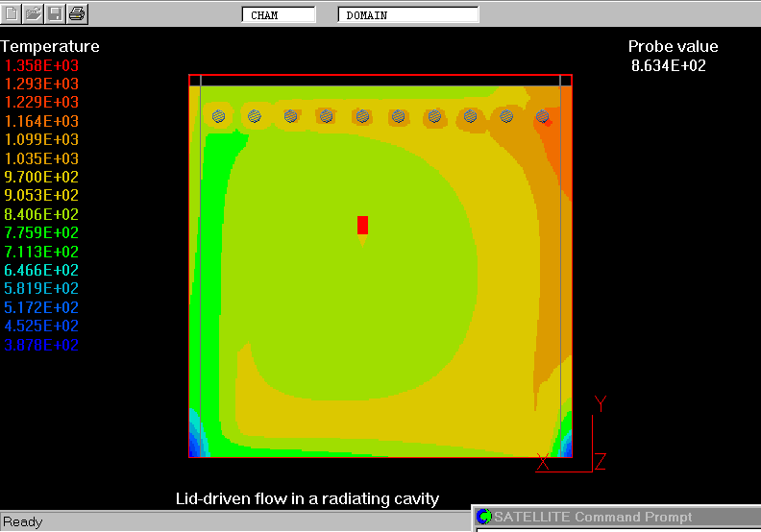The height and width of the screenshot is (532, 761).
Task: Pick the 7.759E+02 green legend entry
Action: tap(42, 232)
